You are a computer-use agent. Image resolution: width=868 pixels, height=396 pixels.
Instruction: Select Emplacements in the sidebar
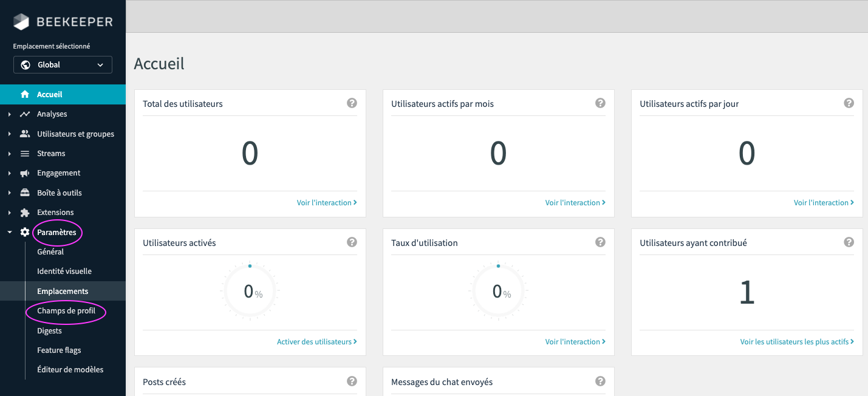pyautogui.click(x=62, y=291)
